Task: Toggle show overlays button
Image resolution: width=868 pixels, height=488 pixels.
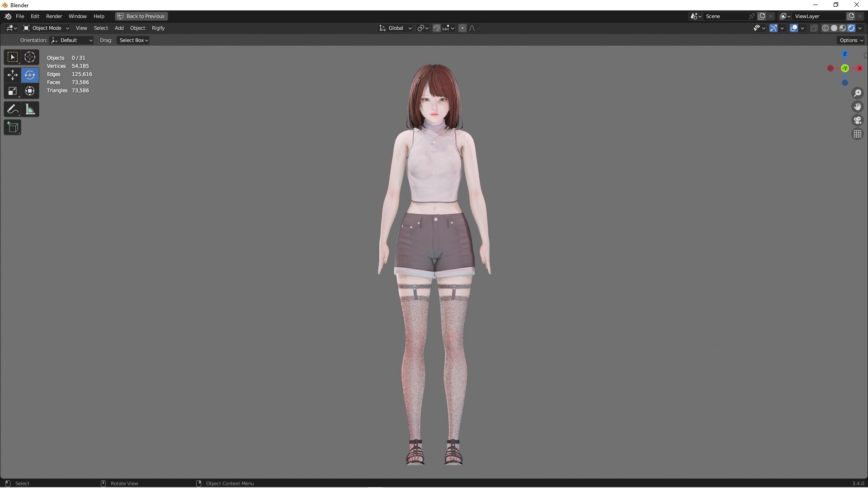Action: (x=794, y=28)
